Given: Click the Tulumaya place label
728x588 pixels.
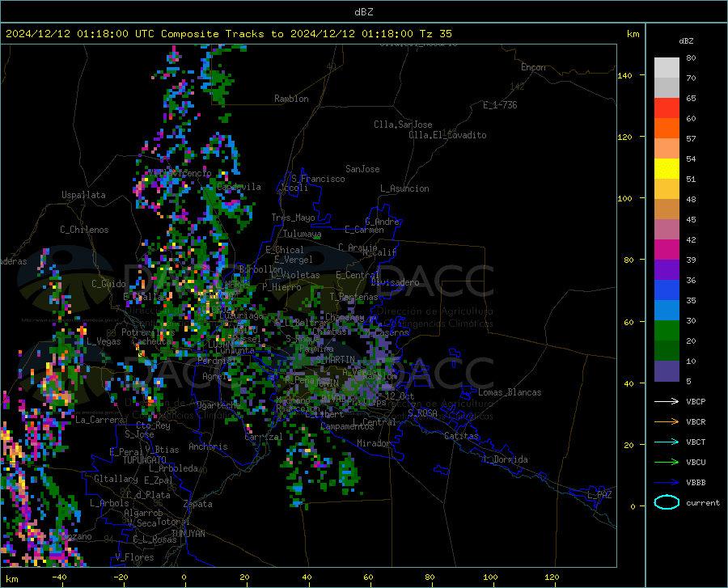Looking at the screenshot, I should coord(302,234).
